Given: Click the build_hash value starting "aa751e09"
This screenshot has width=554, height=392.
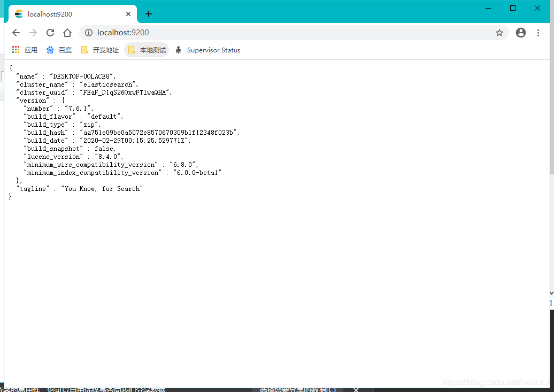Looking at the screenshot, I should [158, 133].
